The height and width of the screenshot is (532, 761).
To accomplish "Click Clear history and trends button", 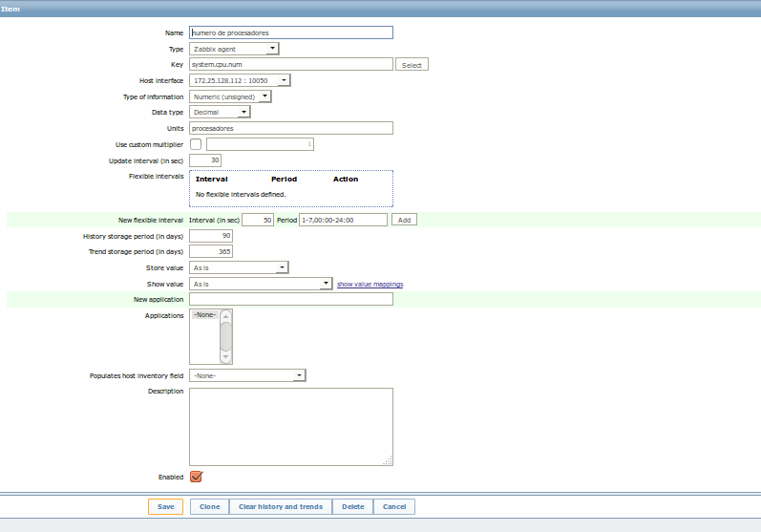I will (x=281, y=506).
